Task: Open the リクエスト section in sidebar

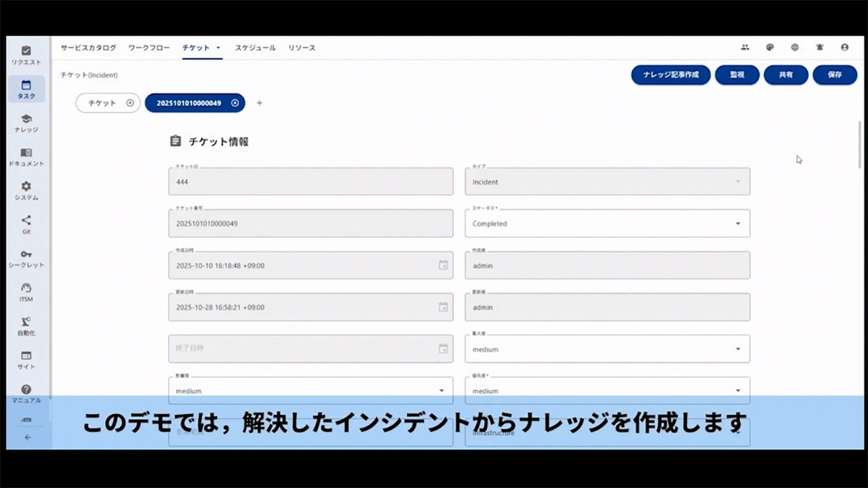Action: click(26, 55)
